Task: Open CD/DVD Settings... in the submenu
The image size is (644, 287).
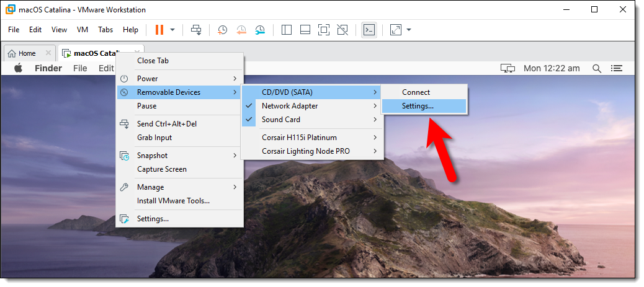Action: tap(424, 106)
